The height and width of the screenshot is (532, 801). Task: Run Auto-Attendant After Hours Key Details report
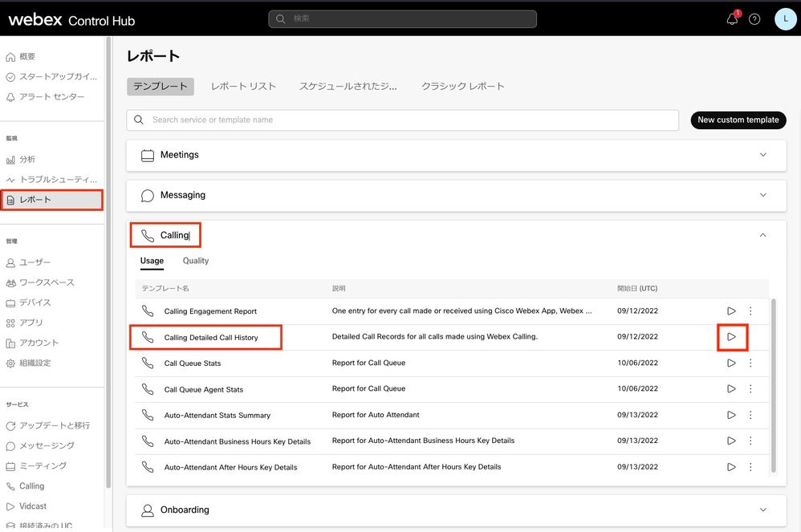click(731, 467)
